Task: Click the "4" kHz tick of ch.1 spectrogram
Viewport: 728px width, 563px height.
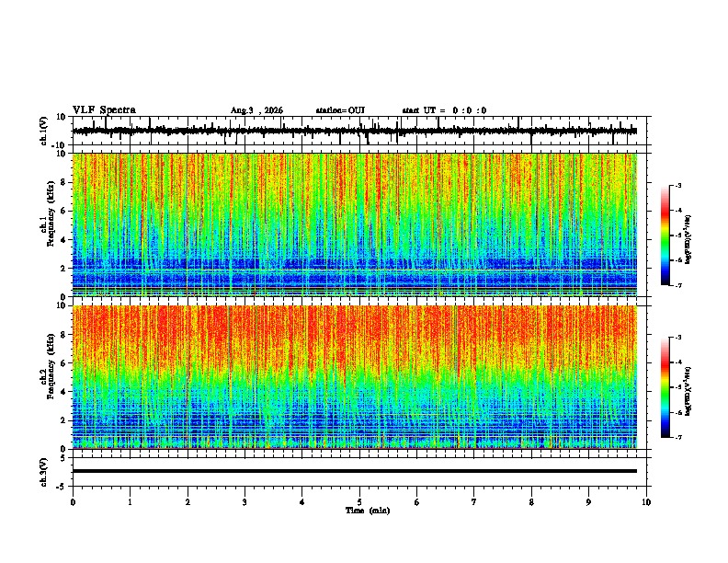Action: [63, 240]
